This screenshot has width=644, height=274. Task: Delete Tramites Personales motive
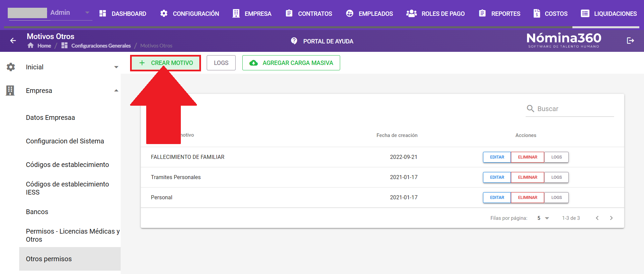coord(527,177)
